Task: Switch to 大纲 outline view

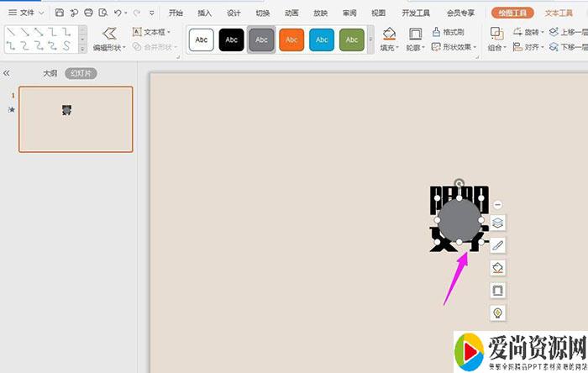Action: [50, 74]
